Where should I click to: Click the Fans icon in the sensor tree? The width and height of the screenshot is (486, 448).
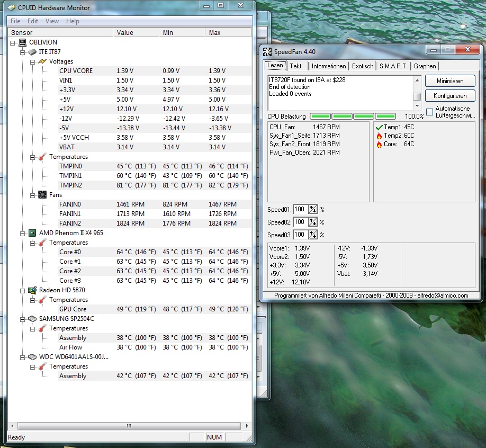point(42,195)
